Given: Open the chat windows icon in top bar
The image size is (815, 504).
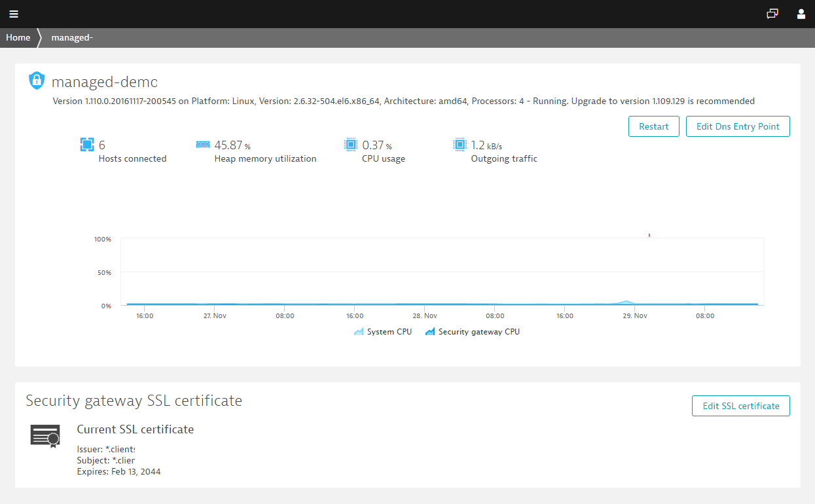Looking at the screenshot, I should (772, 14).
